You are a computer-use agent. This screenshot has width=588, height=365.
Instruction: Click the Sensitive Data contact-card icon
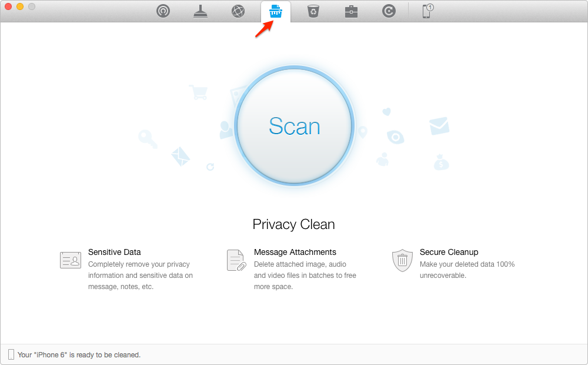click(70, 259)
